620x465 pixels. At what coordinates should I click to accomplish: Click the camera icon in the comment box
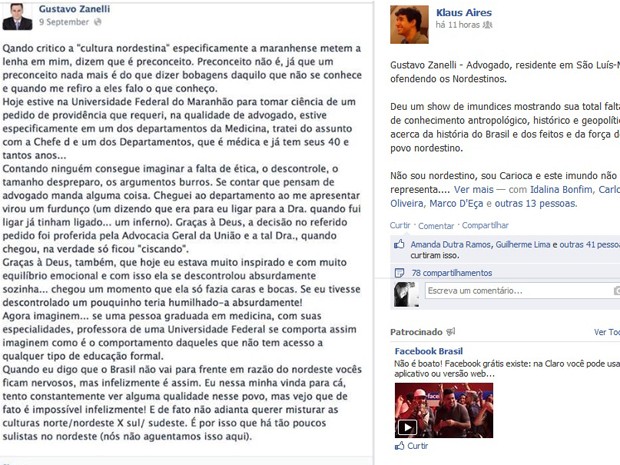(617, 291)
